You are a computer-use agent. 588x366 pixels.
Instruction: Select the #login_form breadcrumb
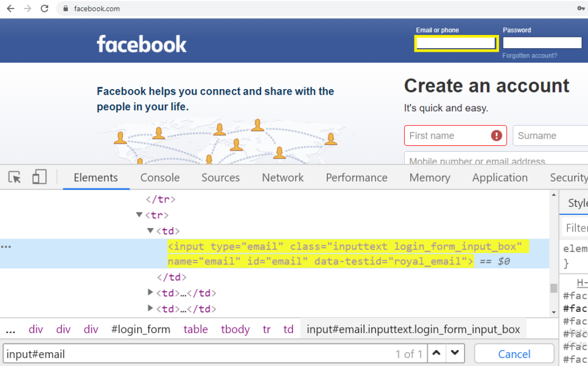point(141,330)
